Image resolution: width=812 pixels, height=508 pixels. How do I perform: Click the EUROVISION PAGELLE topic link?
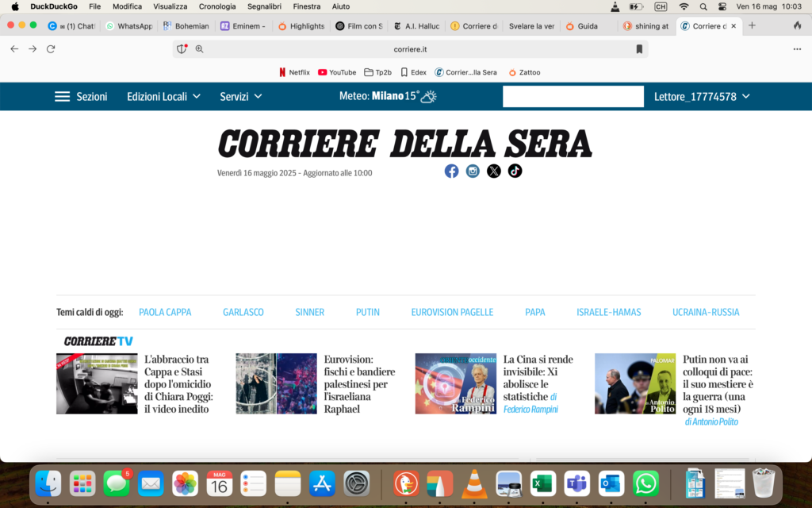[452, 312]
